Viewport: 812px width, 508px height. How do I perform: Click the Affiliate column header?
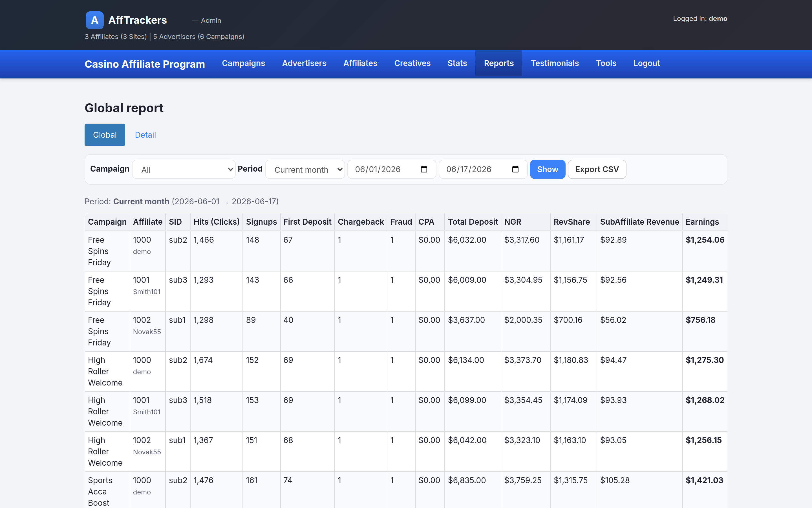(148, 222)
